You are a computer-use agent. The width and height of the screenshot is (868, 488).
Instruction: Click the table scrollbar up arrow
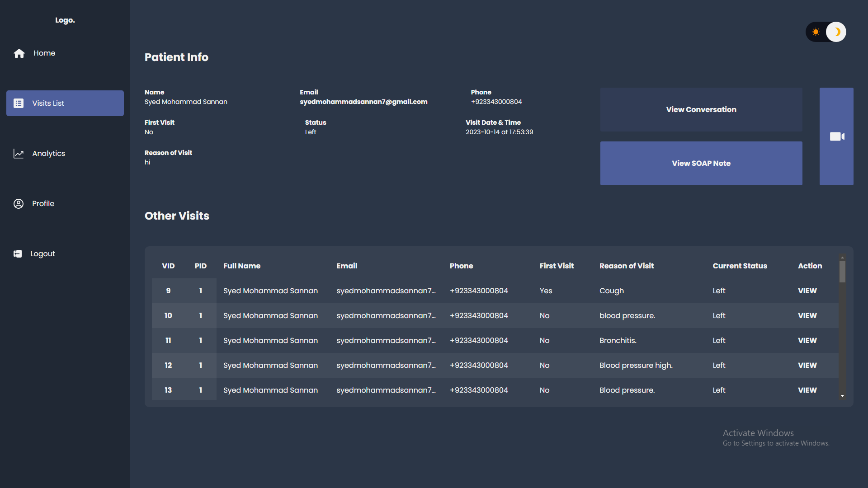click(842, 258)
